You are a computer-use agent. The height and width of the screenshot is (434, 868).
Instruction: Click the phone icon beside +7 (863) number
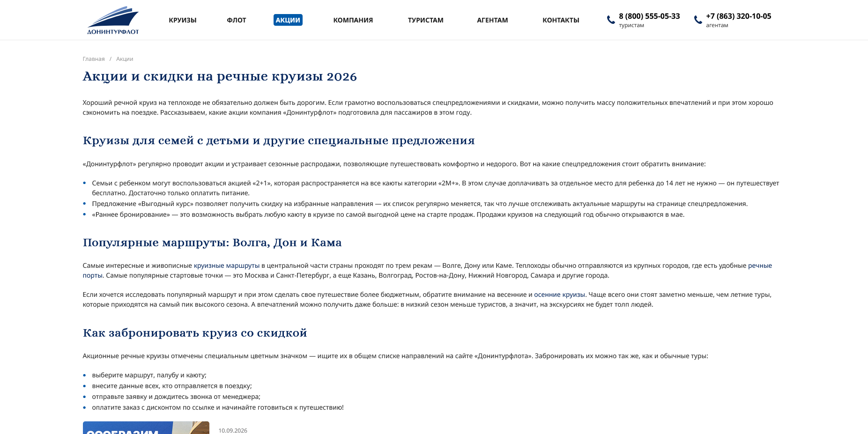coord(698,20)
